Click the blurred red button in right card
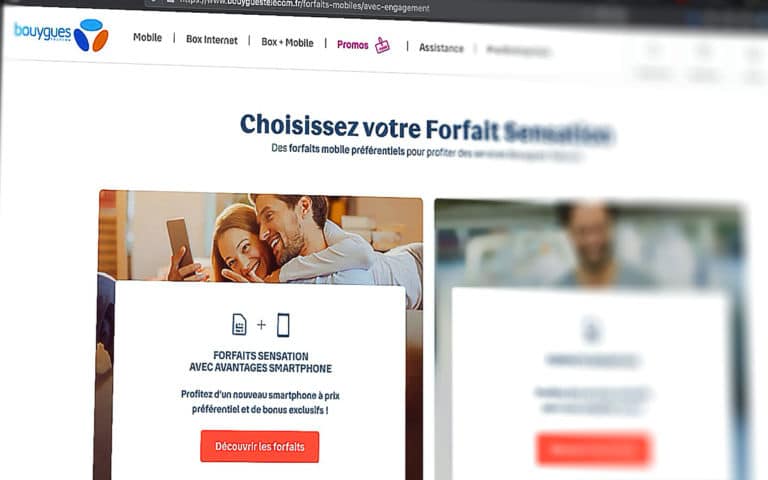The image size is (768, 480). (594, 449)
